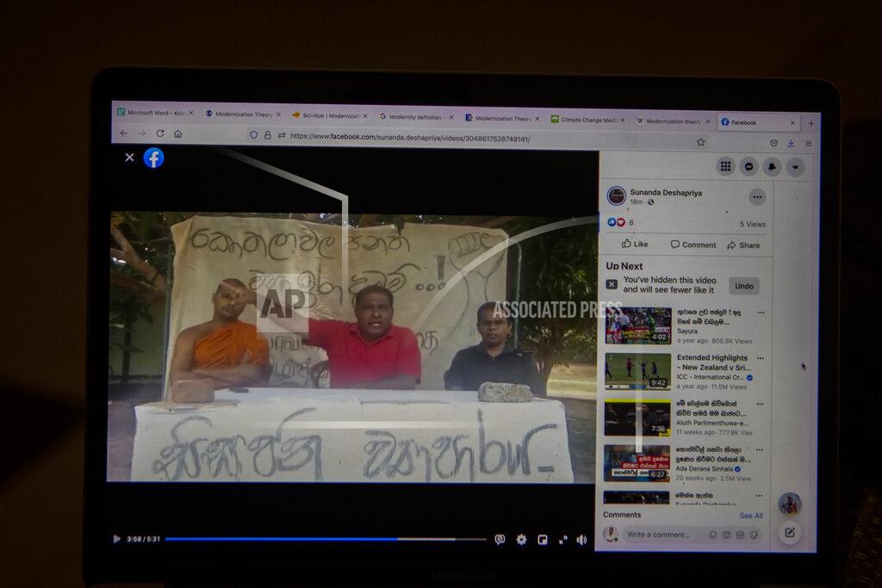Switch video to mini player
Image resolution: width=882 pixels, height=588 pixels.
click(x=543, y=540)
